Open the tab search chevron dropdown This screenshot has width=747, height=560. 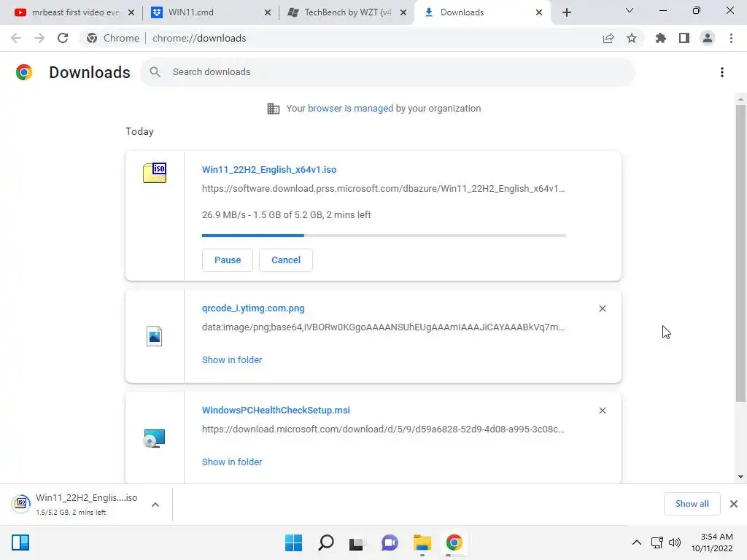tap(630, 10)
